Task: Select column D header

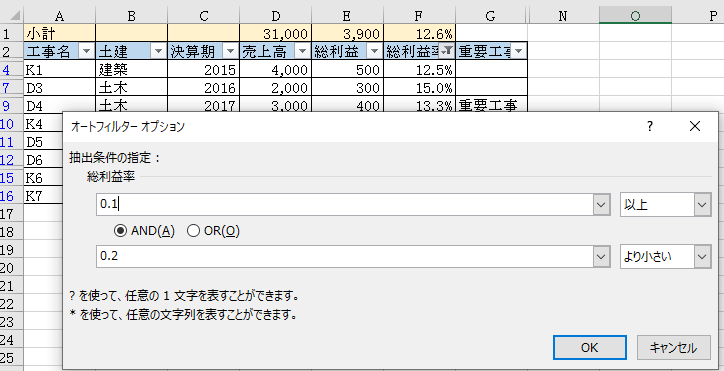Action: (276, 17)
